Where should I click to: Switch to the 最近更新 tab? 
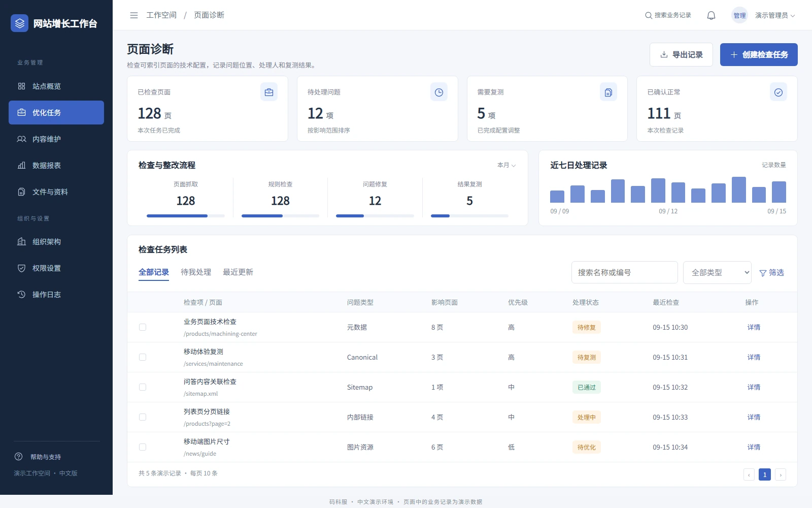[x=238, y=272]
